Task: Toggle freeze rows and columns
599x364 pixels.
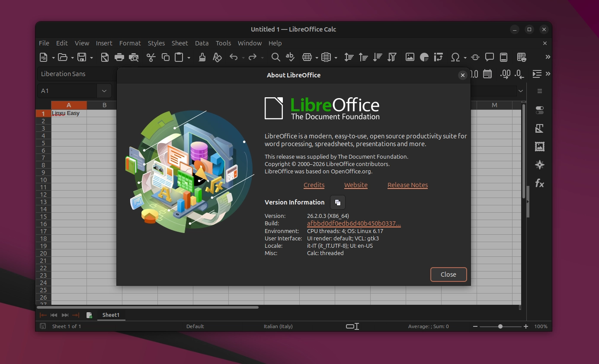Action: (x=503, y=57)
